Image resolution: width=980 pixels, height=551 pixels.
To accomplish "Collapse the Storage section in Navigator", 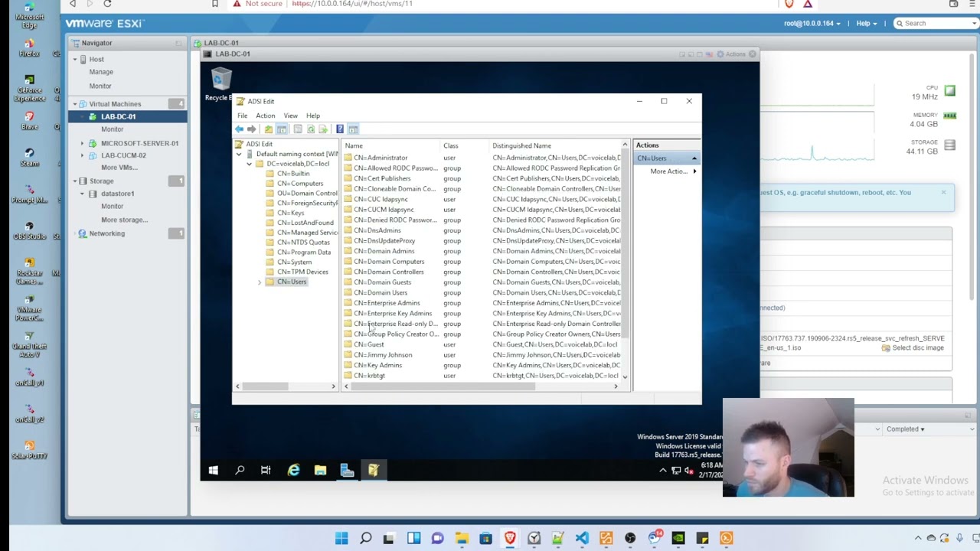I will [x=75, y=181].
